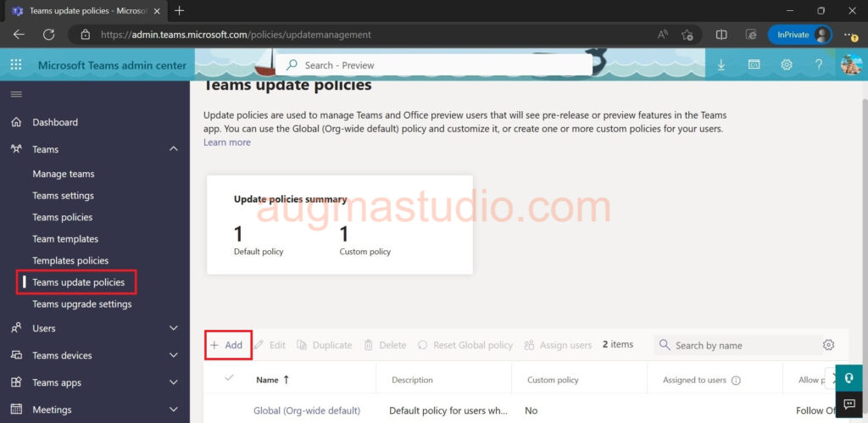This screenshot has width=868, height=423.
Task: Open the app launcher waffle icon
Action: 16,65
